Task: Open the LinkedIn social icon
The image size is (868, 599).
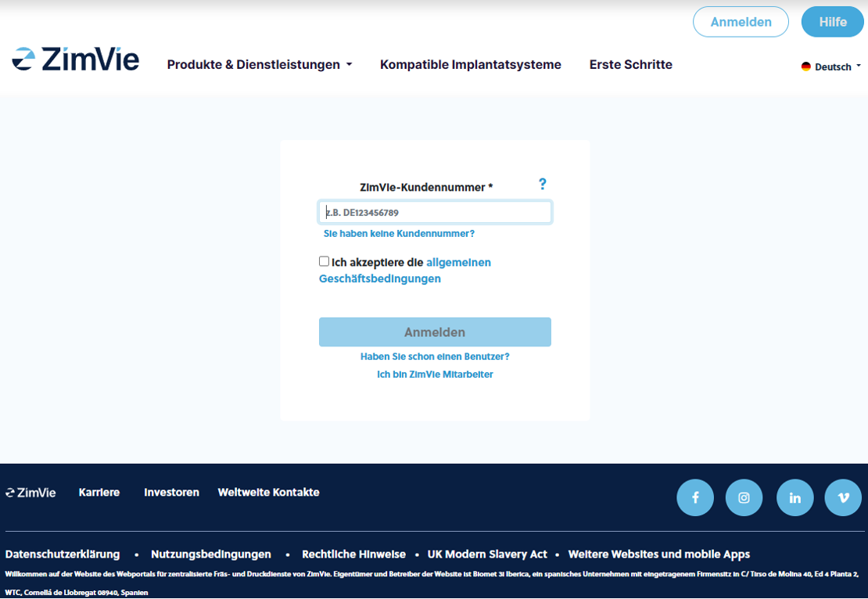Action: coord(795,497)
